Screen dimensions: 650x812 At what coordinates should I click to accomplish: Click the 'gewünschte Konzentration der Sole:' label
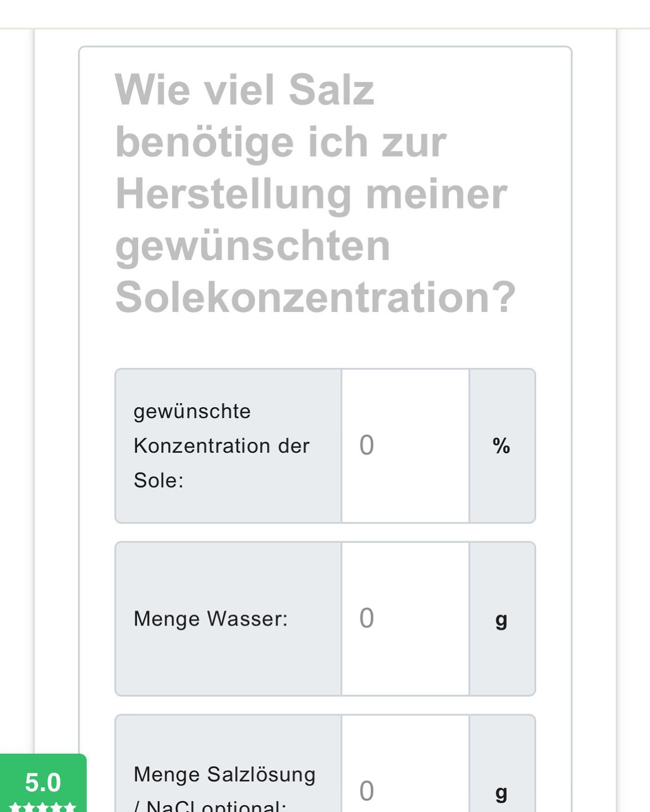click(221, 446)
